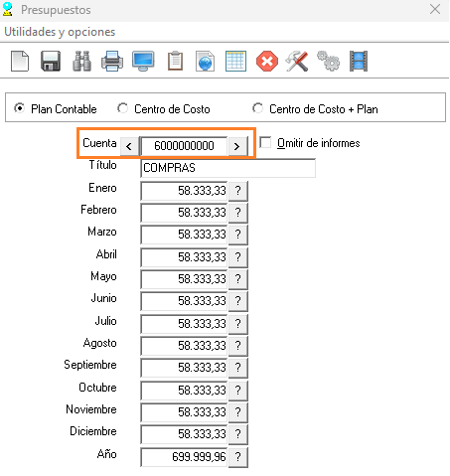Open the hammer and tools icon

pyautogui.click(x=297, y=61)
